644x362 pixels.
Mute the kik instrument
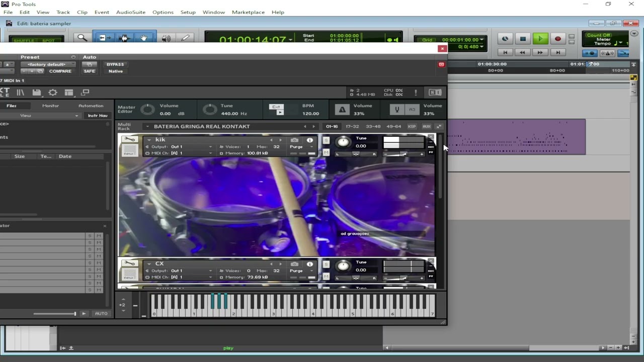[x=326, y=152]
